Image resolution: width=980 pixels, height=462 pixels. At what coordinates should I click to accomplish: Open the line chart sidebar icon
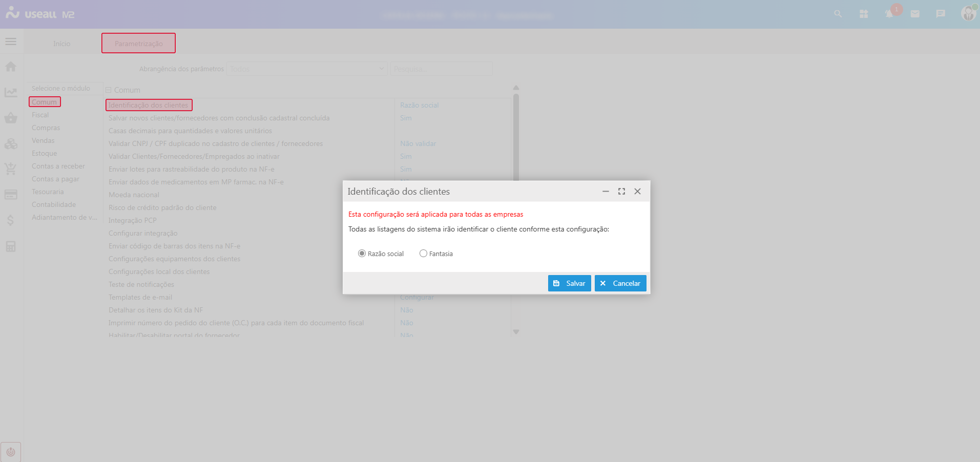[x=11, y=92]
